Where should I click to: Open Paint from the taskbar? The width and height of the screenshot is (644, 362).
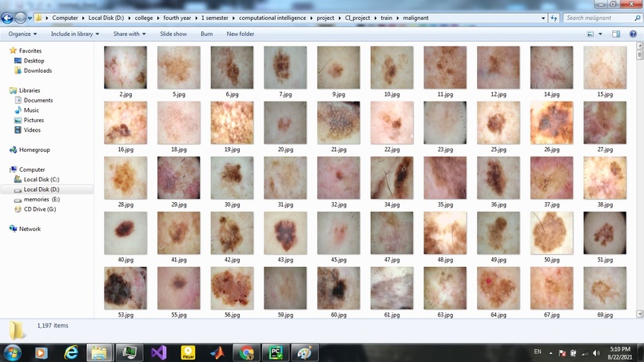(x=304, y=352)
